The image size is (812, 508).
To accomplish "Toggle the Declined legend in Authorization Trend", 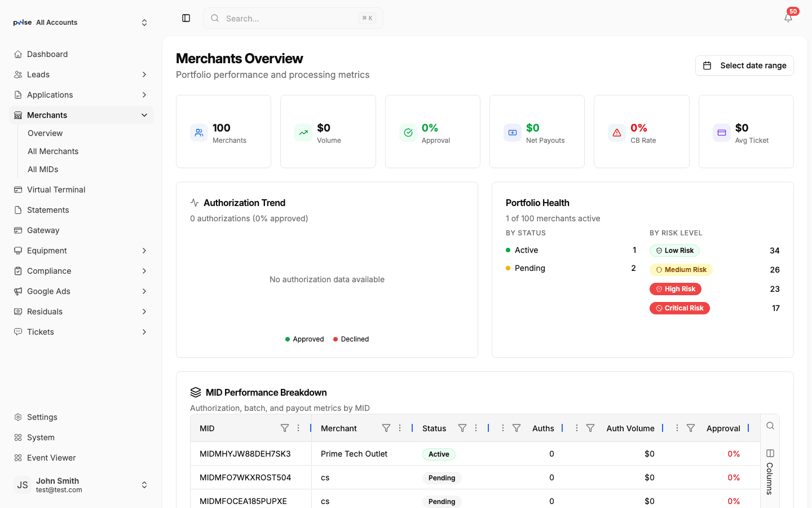I will 337,339.
